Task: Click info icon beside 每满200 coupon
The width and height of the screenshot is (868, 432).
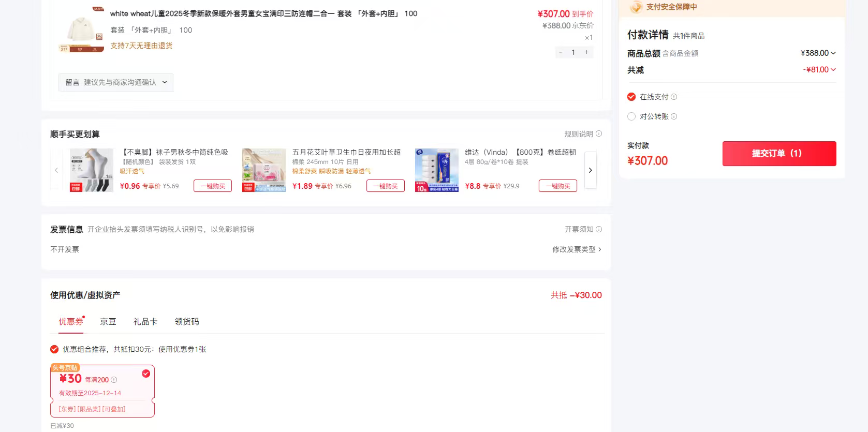Action: click(x=114, y=380)
